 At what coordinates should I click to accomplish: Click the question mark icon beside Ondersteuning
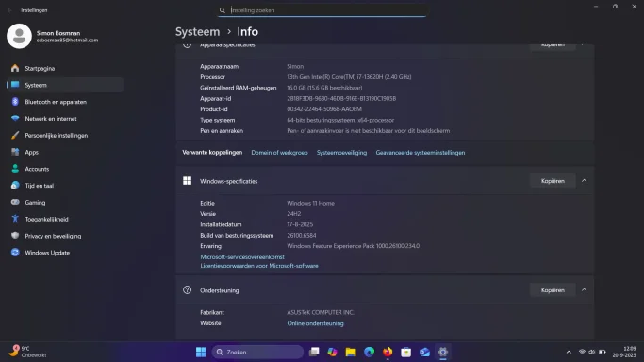coord(188,290)
